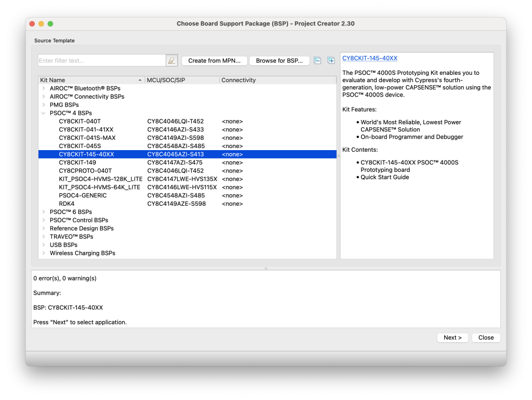
Task: Select the CY8CPROTO-040T kit
Action: pos(85,171)
